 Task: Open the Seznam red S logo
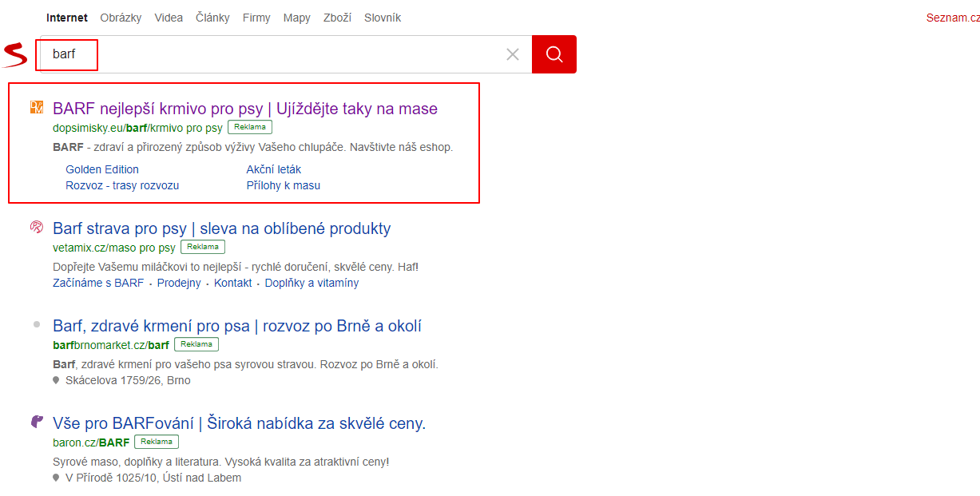pyautogui.click(x=15, y=55)
